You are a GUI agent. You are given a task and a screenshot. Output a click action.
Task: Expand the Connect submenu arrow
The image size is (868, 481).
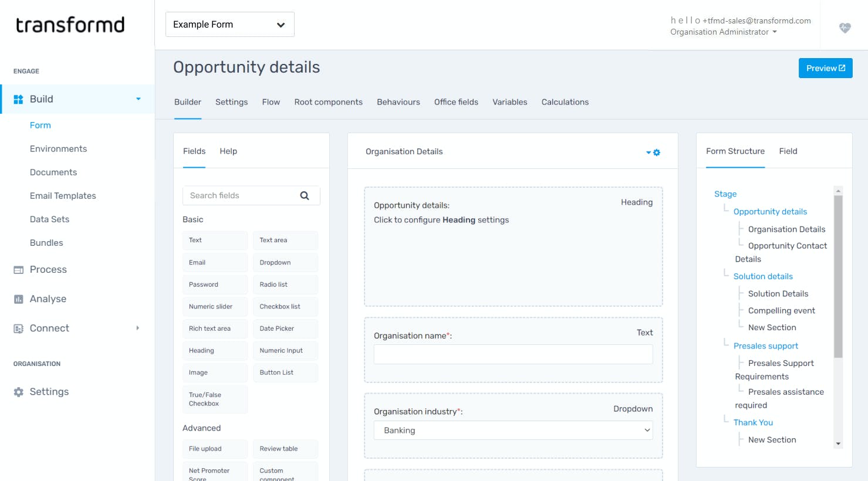[x=138, y=328]
